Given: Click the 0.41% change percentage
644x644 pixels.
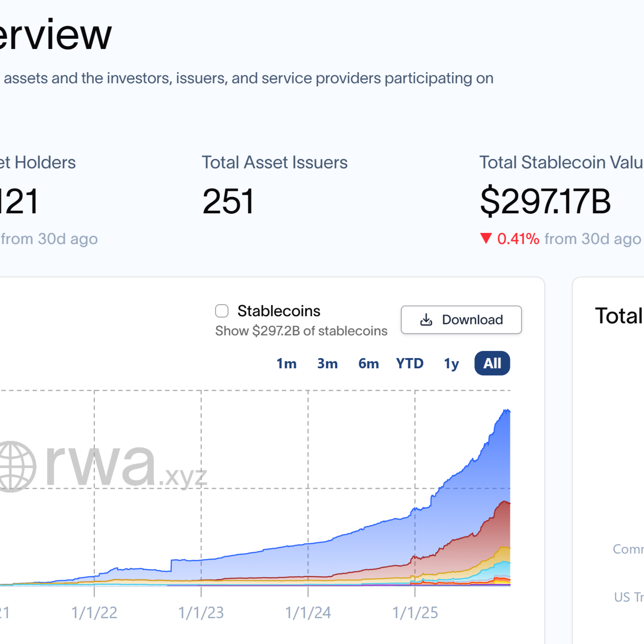Looking at the screenshot, I should (518, 239).
